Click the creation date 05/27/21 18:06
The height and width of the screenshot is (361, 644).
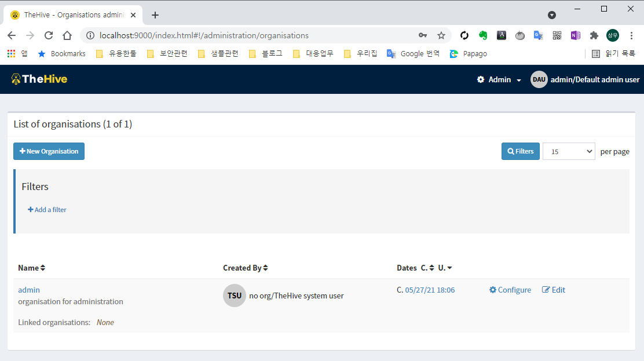[430, 290]
